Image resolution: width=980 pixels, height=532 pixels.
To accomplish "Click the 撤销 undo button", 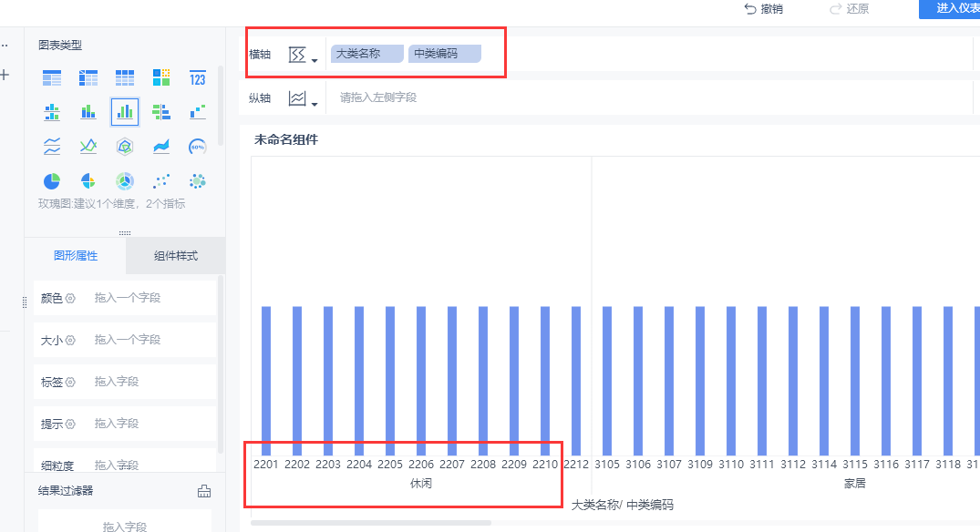I will click(764, 9).
